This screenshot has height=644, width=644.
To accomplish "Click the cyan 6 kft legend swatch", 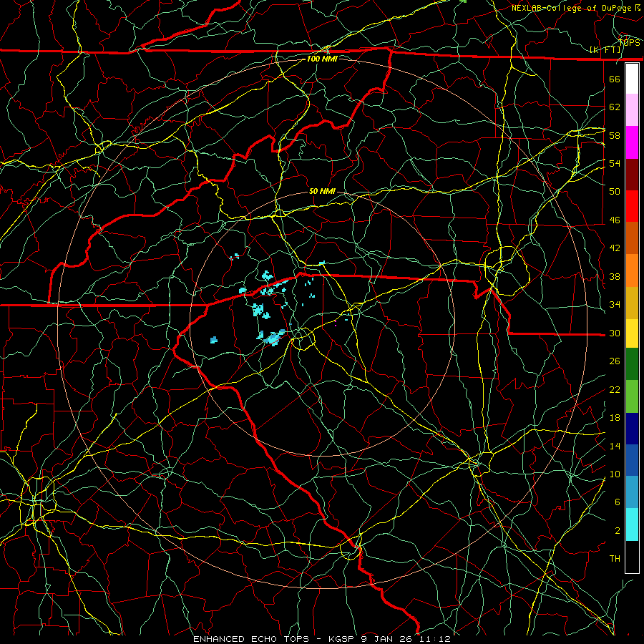I will pos(632,525).
